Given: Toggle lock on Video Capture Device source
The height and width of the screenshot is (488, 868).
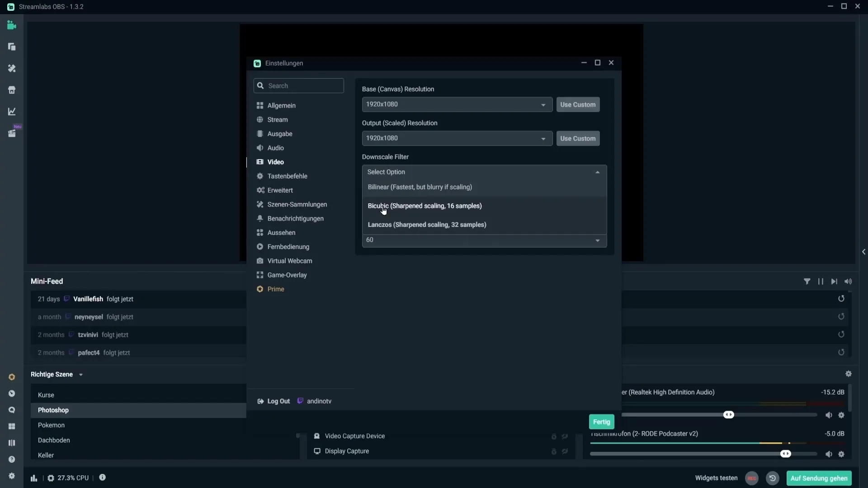Looking at the screenshot, I should (x=554, y=436).
